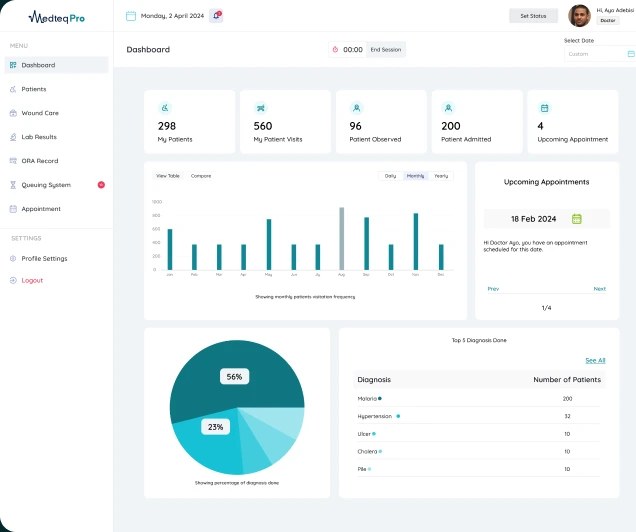Click the Upcoming Appointment card calendar icon

click(544, 108)
